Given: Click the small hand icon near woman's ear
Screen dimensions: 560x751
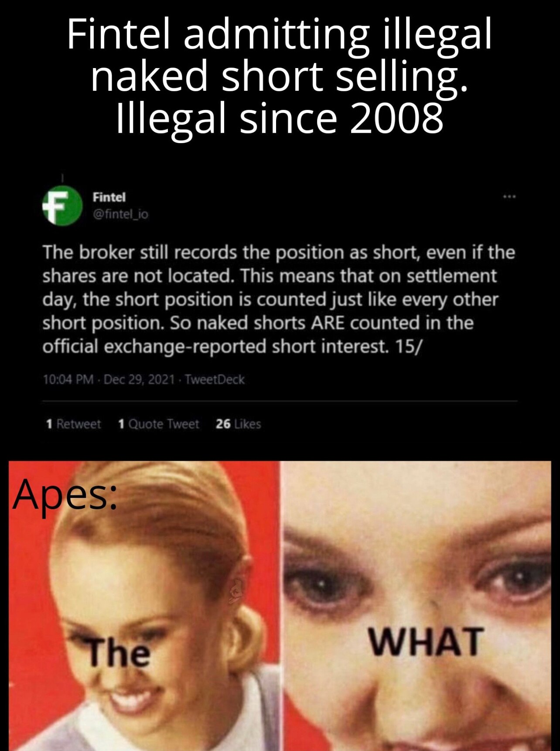Looking at the screenshot, I should 236,590.
